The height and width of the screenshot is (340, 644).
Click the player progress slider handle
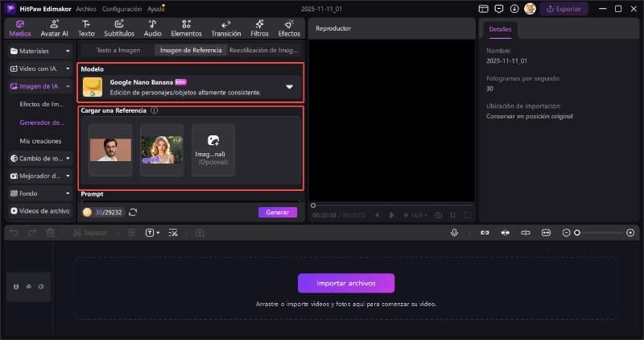(x=313, y=205)
